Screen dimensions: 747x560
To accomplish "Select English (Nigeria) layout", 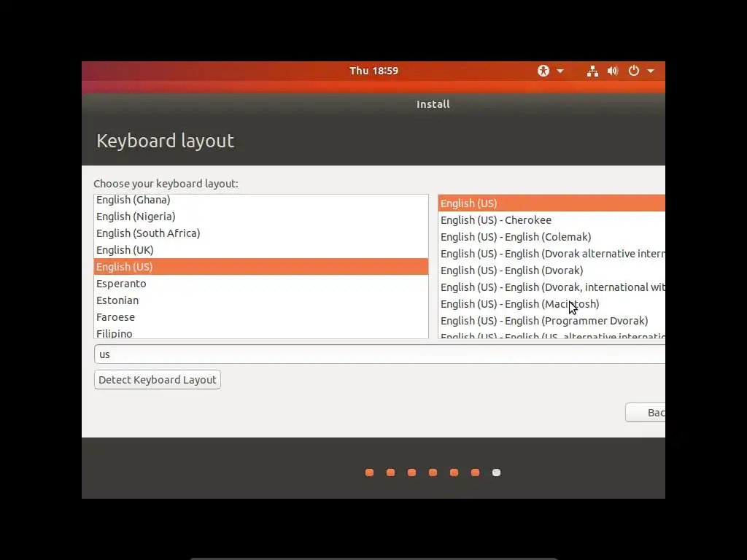I will (x=261, y=217).
